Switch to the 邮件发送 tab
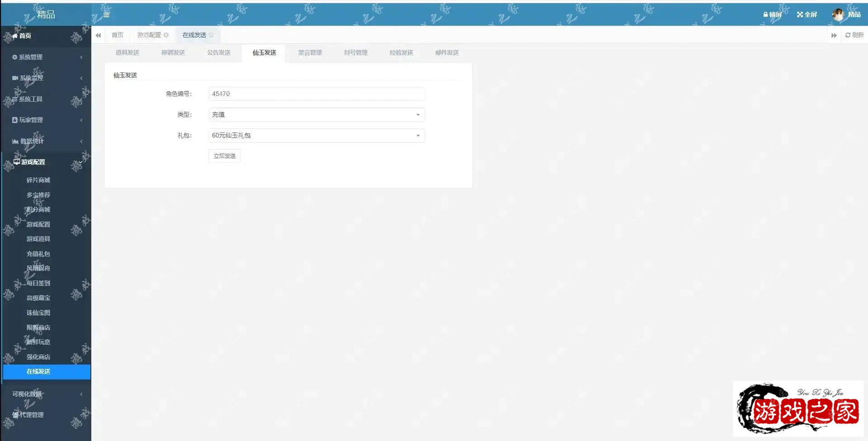Screen dimensions: 868x441 tap(447, 52)
